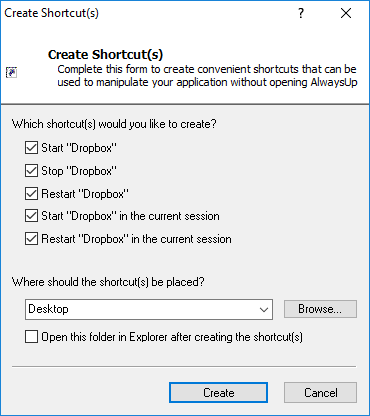Disable Restart "Dropbox" in the current session
The width and height of the screenshot is (370, 416).
pos(31,239)
